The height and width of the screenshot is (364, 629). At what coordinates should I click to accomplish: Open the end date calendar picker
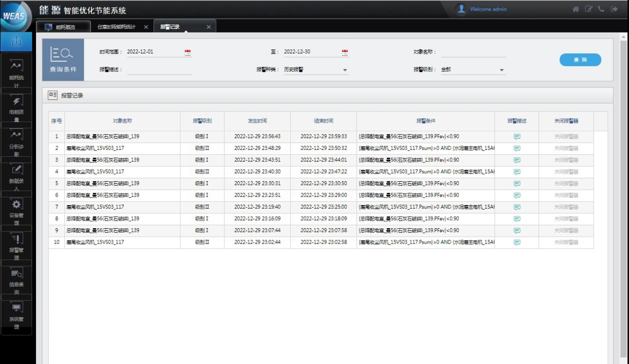coord(345,52)
